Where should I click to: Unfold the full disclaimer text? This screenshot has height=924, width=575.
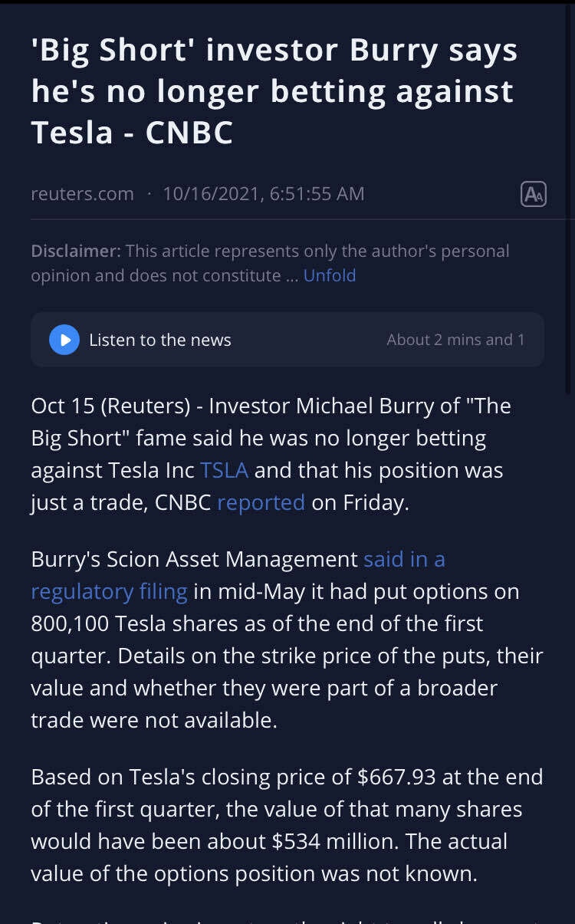330,275
